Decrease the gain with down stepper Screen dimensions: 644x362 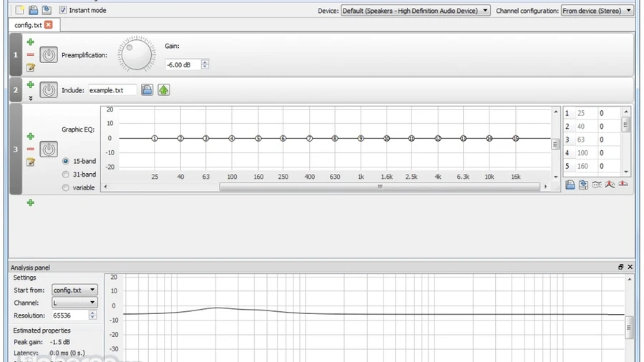click(205, 67)
